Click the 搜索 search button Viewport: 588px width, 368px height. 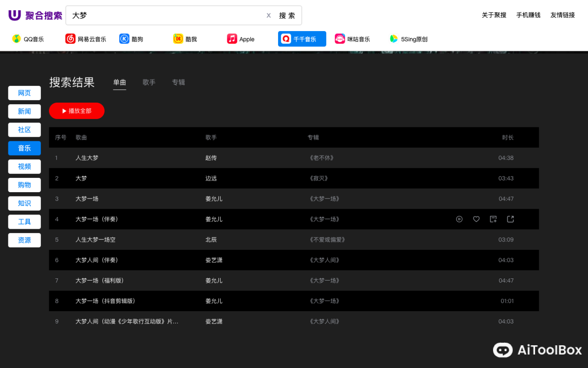(x=287, y=15)
